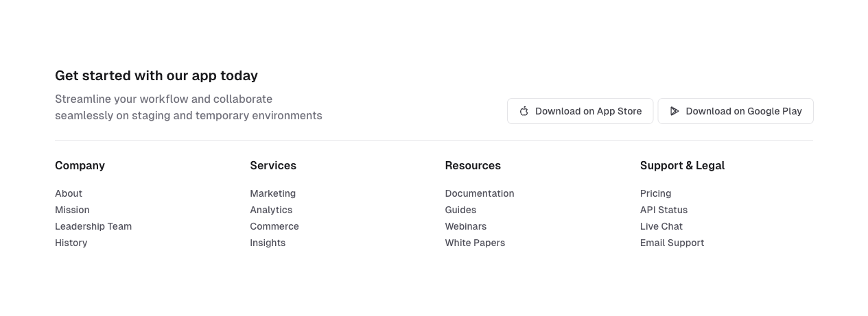Select the Analytics link
This screenshot has width=868, height=316.
[271, 210]
